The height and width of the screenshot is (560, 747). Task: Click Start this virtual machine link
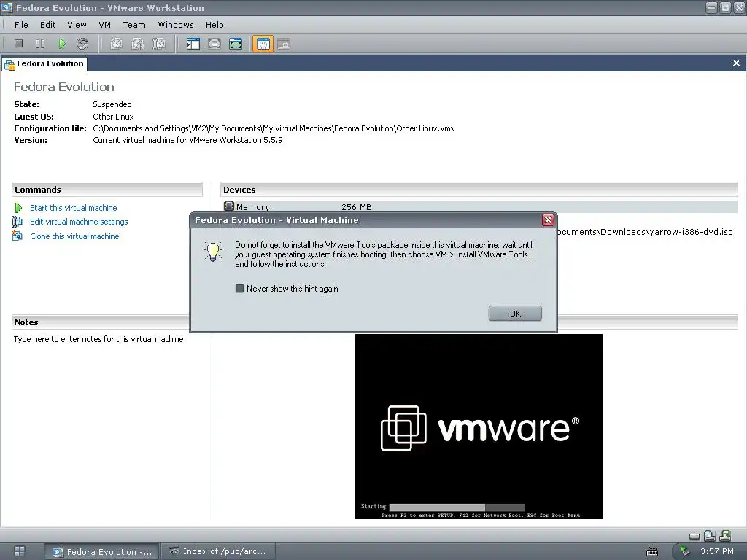click(x=74, y=208)
